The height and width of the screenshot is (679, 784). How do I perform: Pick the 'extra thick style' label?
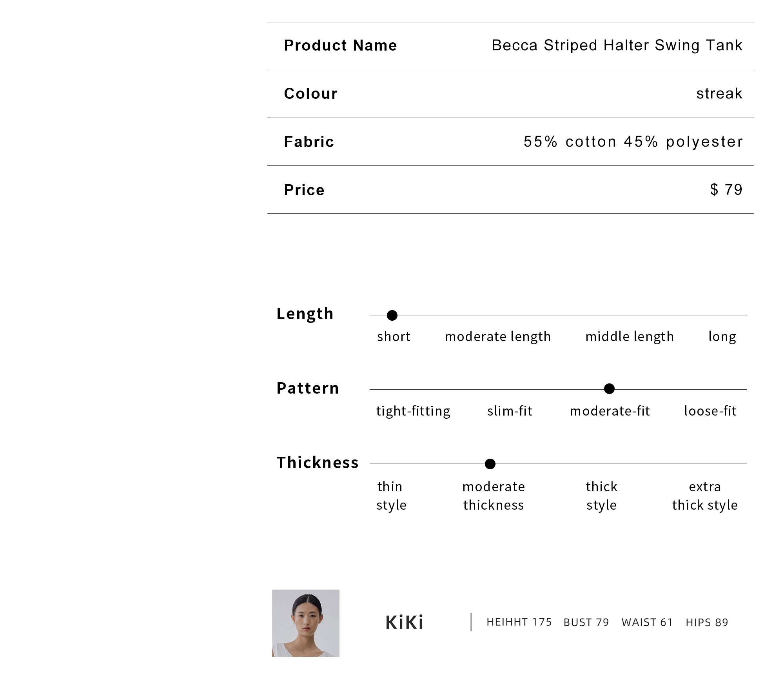pyautogui.click(x=705, y=496)
